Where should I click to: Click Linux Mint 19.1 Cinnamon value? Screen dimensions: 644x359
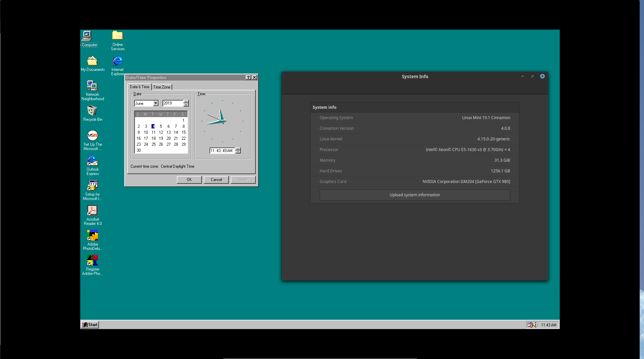tap(486, 118)
